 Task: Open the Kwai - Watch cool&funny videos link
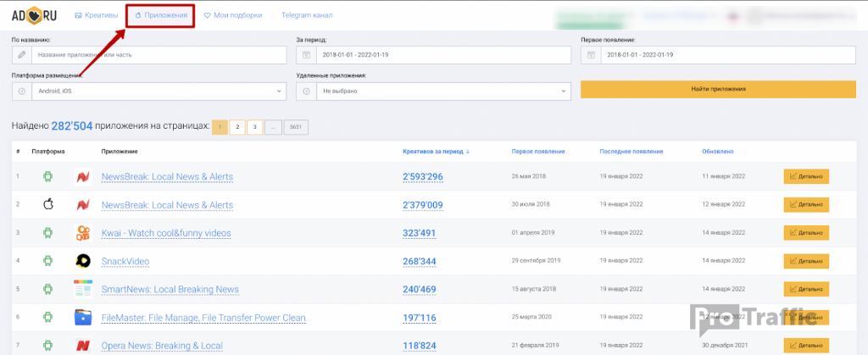coord(165,233)
